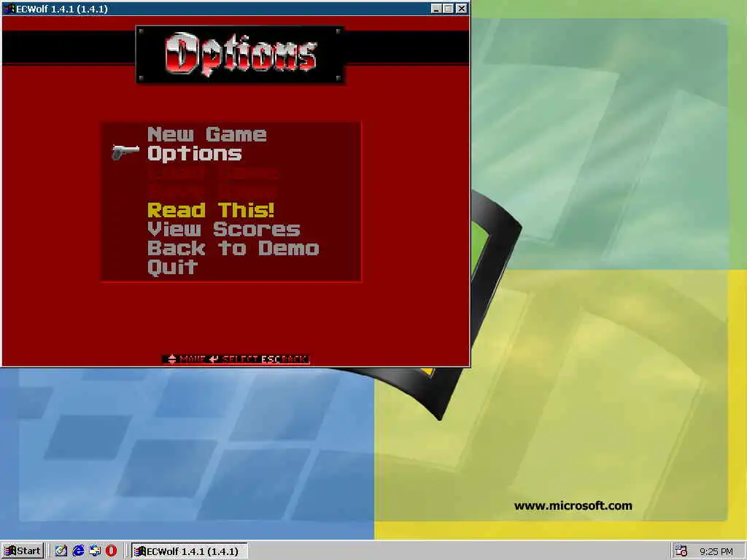Launch Internet Explorer from quick launch

(78, 551)
